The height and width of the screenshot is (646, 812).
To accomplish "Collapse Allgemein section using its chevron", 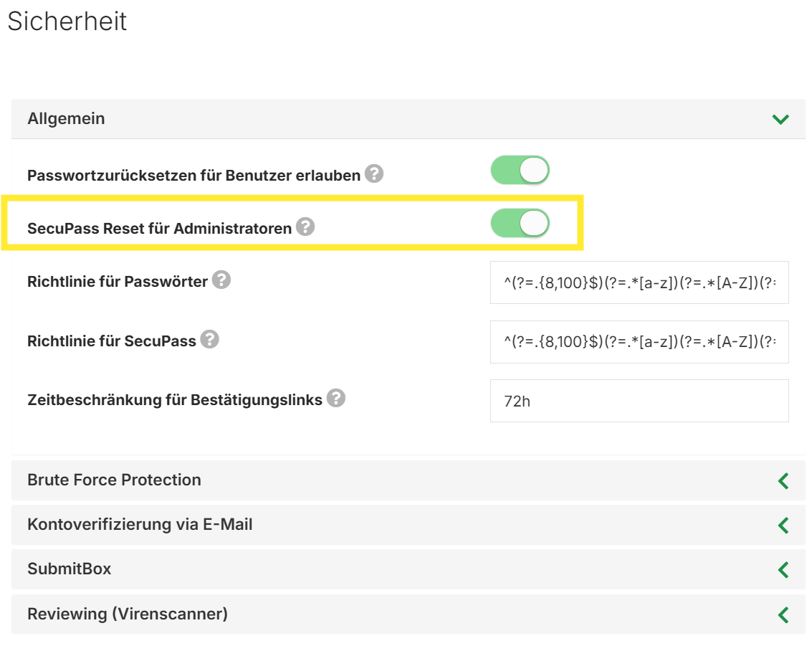I will tap(780, 119).
